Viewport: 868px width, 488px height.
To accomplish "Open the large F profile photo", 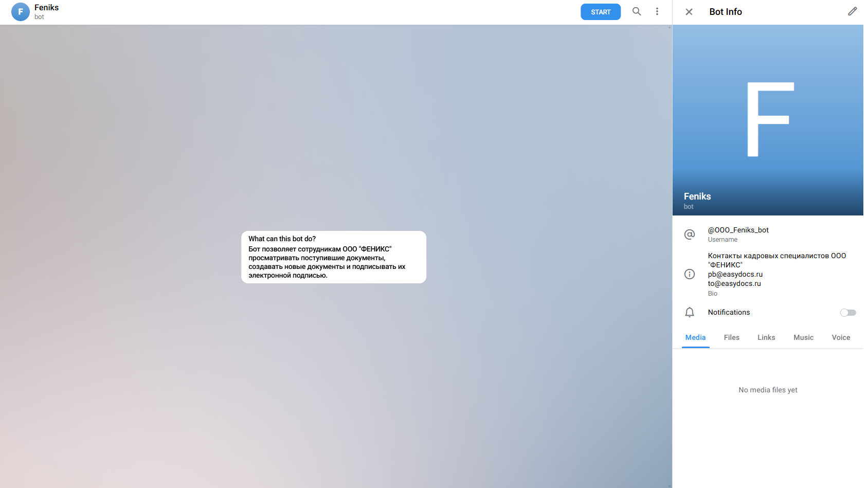I will click(768, 119).
